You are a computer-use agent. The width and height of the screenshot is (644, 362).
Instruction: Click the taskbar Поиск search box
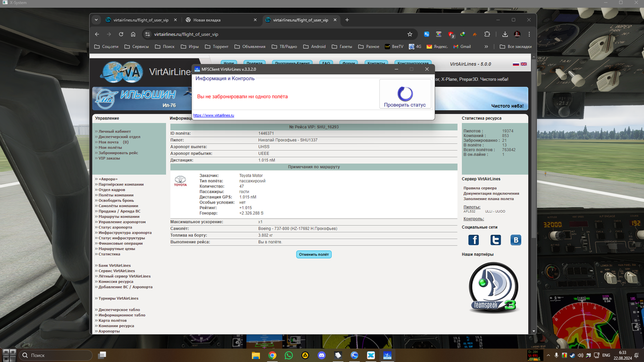(x=57, y=355)
